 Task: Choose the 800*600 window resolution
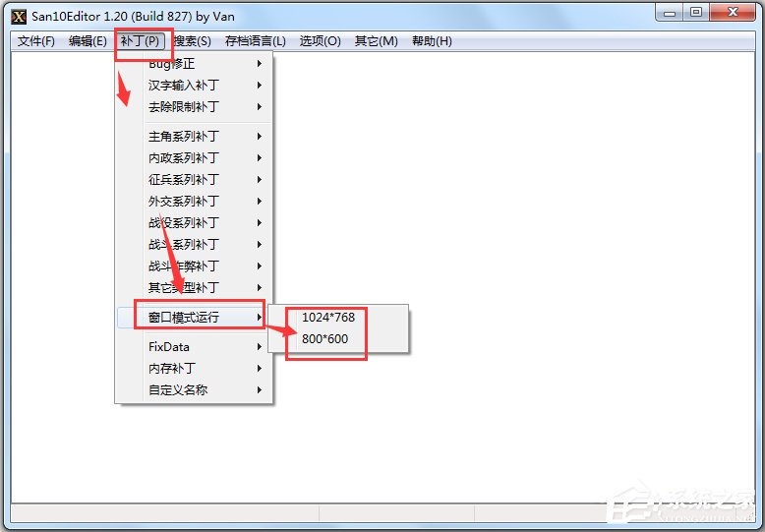[x=338, y=338]
